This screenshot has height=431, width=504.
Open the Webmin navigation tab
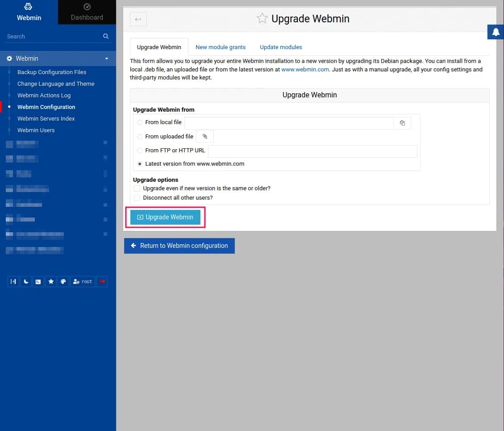tap(29, 12)
